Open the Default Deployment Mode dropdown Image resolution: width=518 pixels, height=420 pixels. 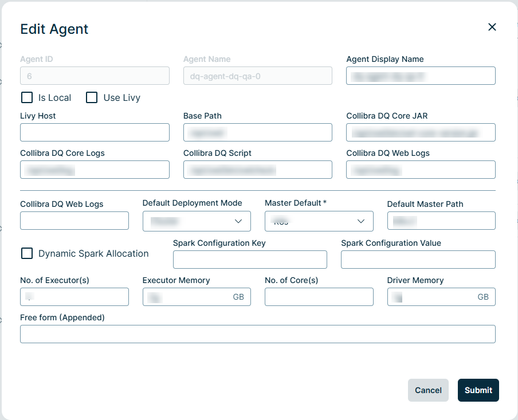(197, 221)
